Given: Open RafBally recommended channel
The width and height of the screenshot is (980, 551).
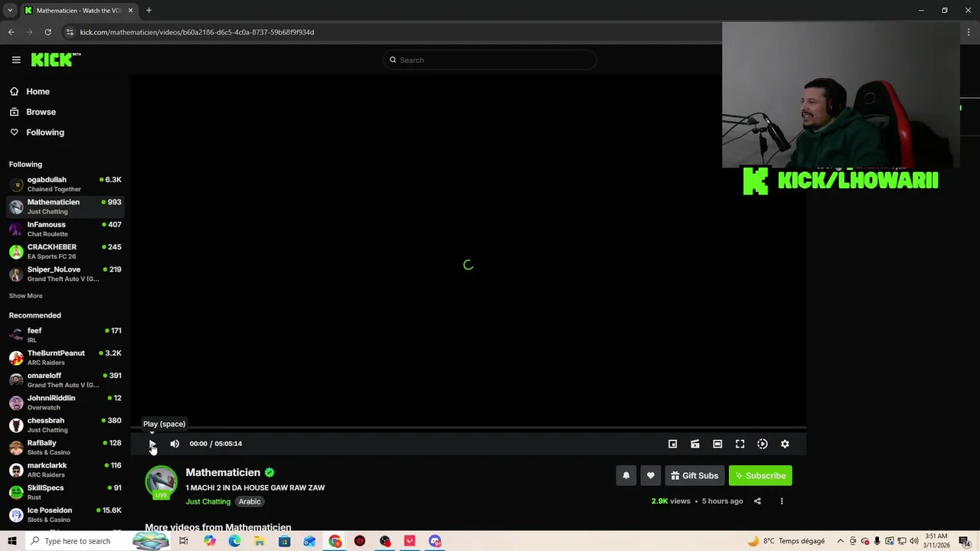Looking at the screenshot, I should (65, 447).
